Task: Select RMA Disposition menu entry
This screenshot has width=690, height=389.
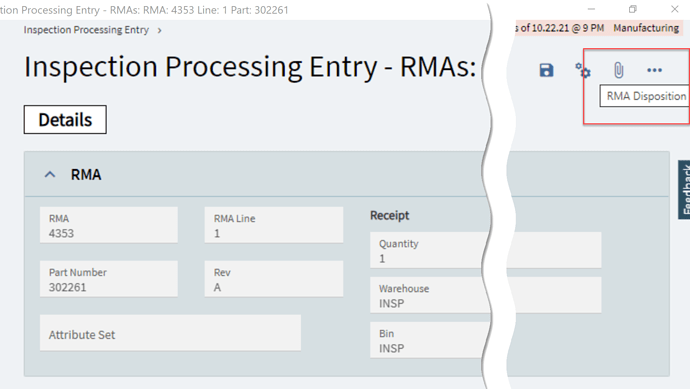Action: click(x=646, y=96)
